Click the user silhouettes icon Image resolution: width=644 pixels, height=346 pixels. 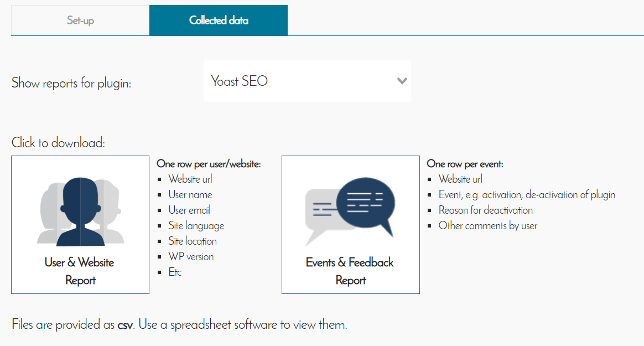pos(81,211)
